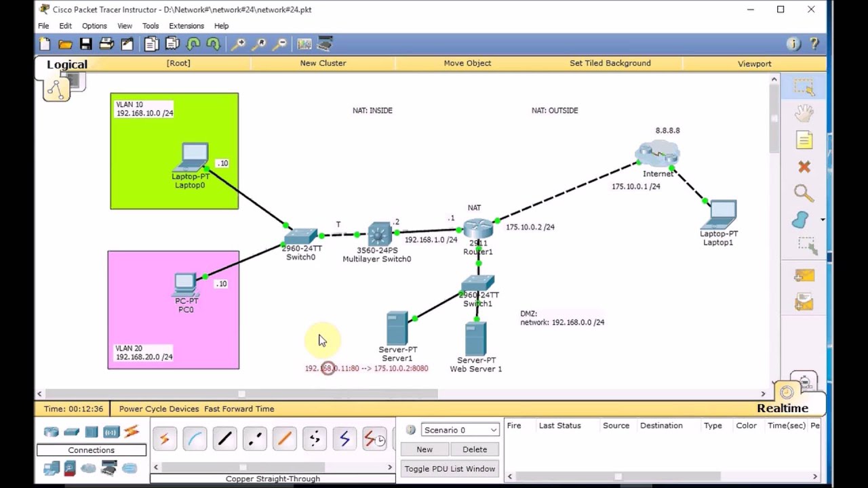This screenshot has height=488, width=868.
Task: Click the Delete scenario button
Action: [475, 449]
